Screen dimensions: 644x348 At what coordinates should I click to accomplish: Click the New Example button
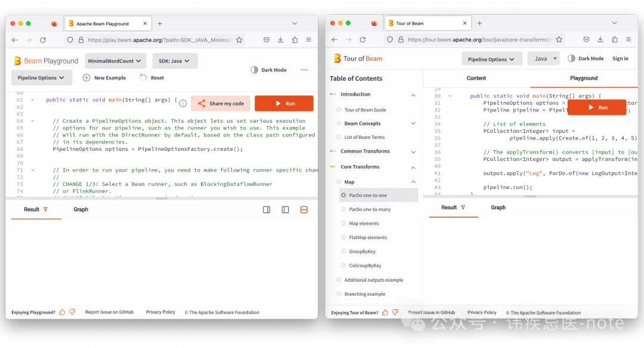[104, 77]
